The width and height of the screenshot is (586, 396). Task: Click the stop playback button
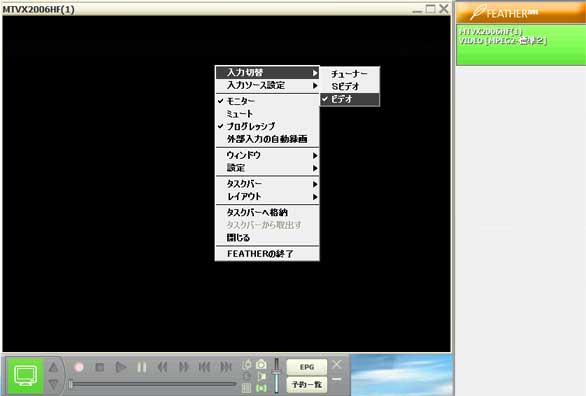click(x=100, y=368)
